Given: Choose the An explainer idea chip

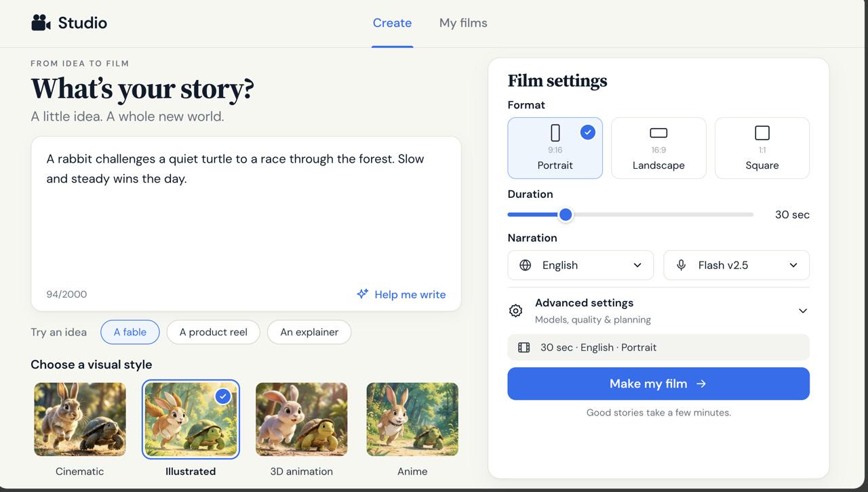Looking at the screenshot, I should tap(309, 332).
